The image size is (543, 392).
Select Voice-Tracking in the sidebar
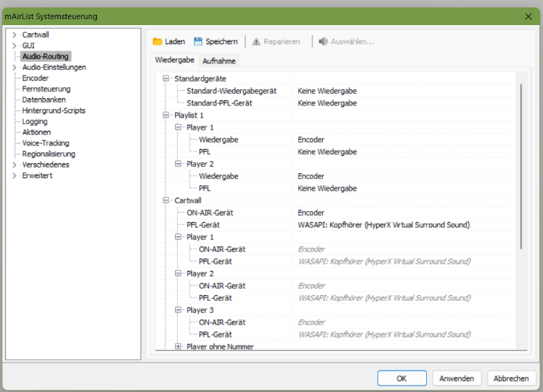[46, 143]
